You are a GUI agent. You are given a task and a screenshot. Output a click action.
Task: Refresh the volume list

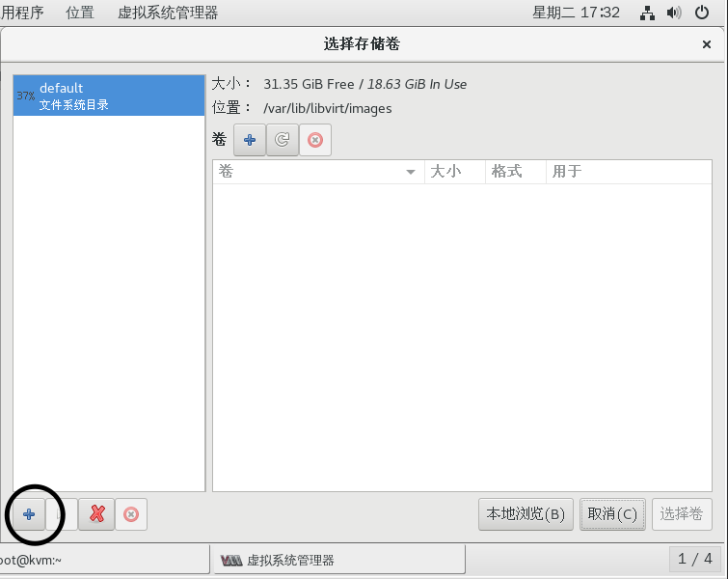coord(282,140)
